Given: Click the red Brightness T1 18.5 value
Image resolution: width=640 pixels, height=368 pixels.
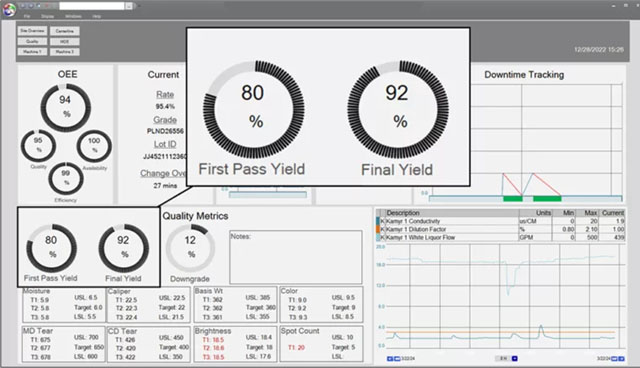Looking at the screenshot, I should click(213, 339).
